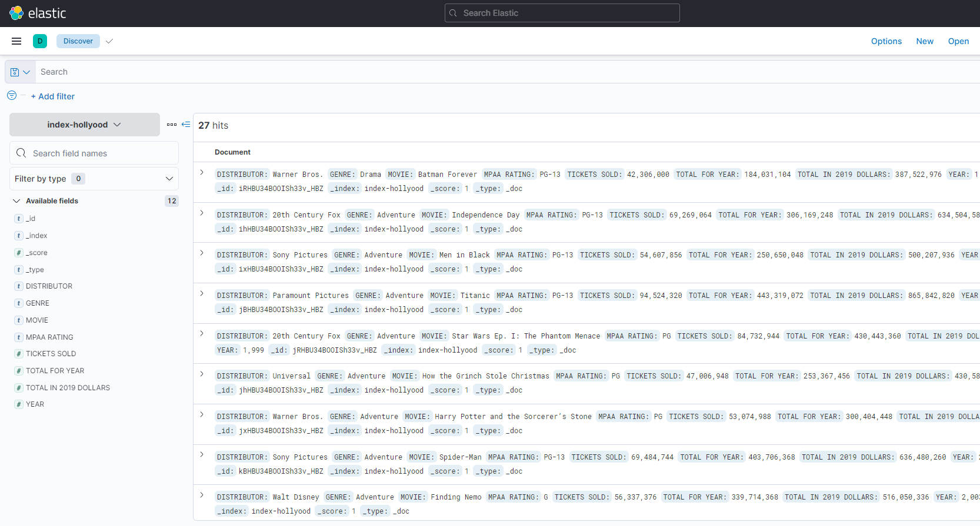980x526 pixels.
Task: Click the YEAR field number icon
Action: [x=19, y=404]
